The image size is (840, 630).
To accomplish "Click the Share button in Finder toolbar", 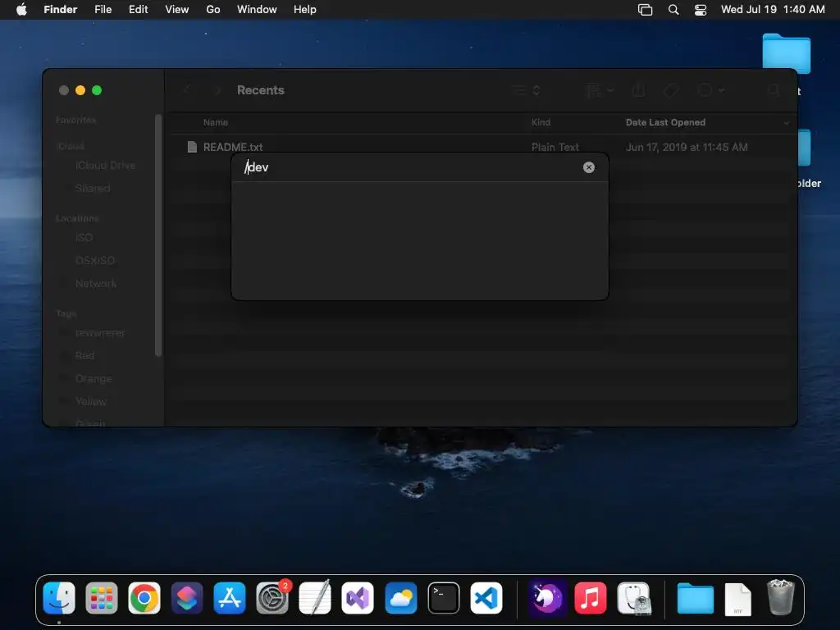I will [638, 90].
